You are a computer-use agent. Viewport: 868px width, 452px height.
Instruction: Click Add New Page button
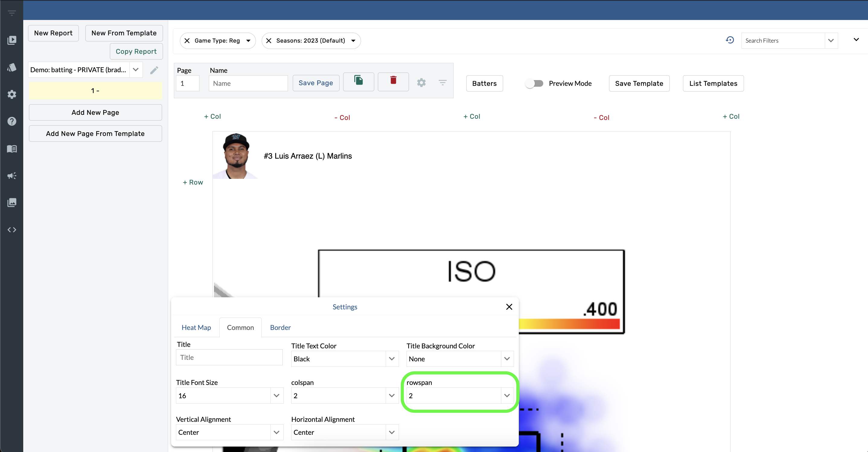(95, 112)
